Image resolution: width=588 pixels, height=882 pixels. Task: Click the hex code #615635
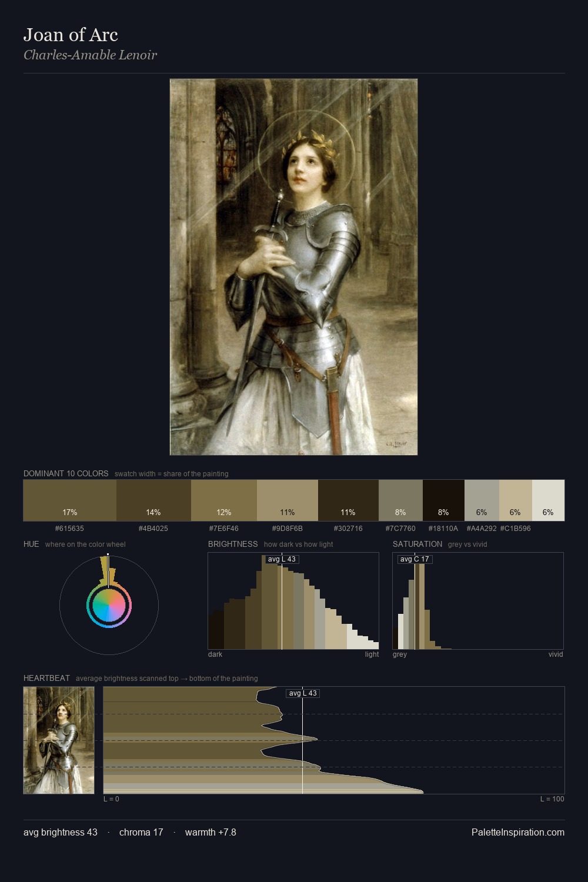click(x=69, y=529)
